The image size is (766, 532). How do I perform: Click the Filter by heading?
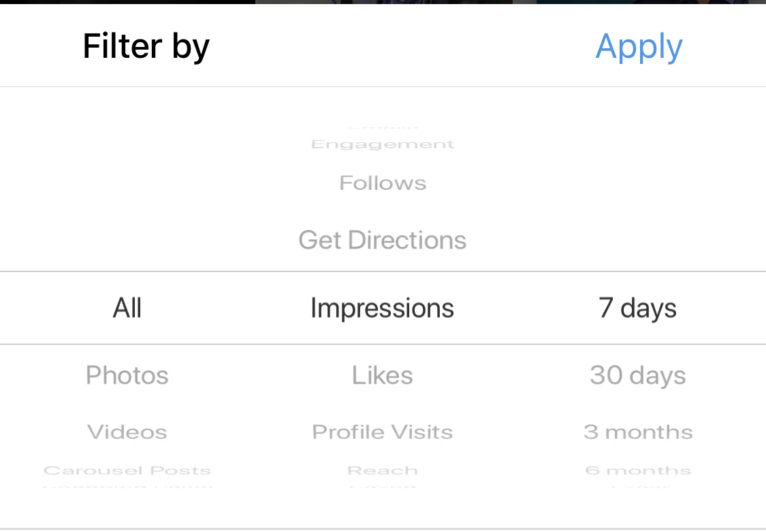pyautogui.click(x=146, y=47)
